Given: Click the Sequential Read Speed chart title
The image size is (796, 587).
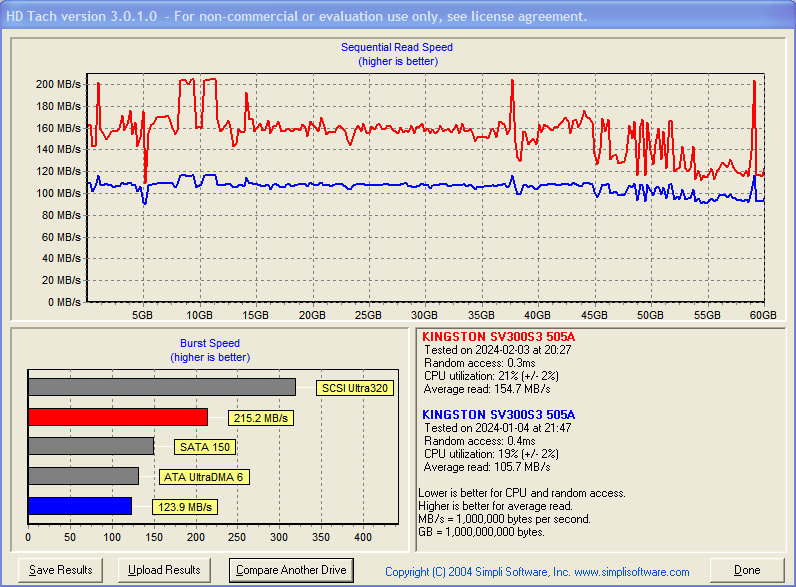Looking at the screenshot, I should point(397,48).
